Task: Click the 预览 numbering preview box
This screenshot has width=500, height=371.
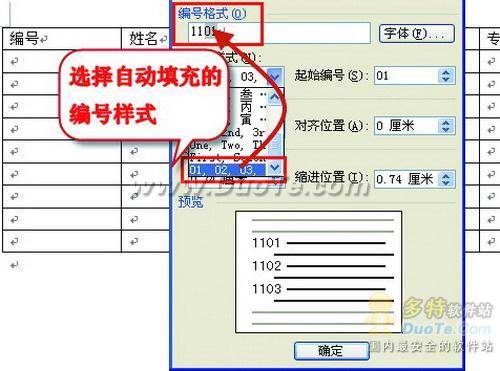Action: coord(319,272)
